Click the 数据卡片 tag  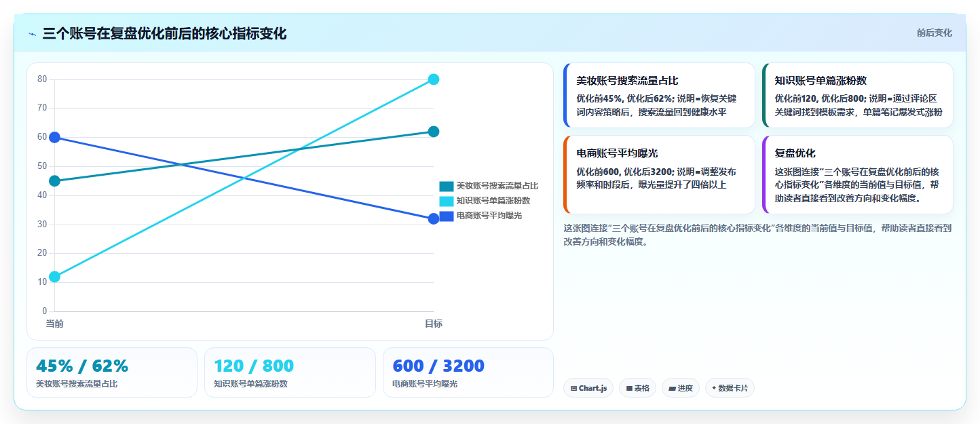point(730,388)
